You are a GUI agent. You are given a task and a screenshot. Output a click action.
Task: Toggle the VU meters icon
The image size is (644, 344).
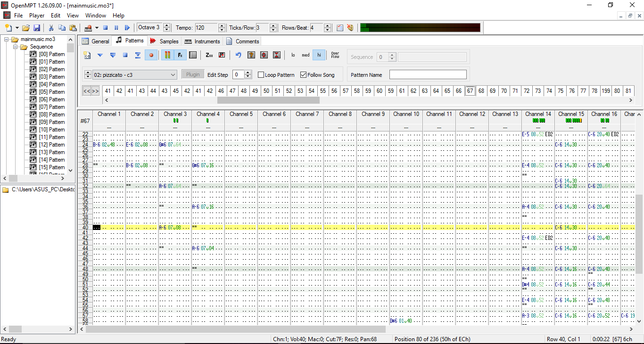tap(167, 55)
